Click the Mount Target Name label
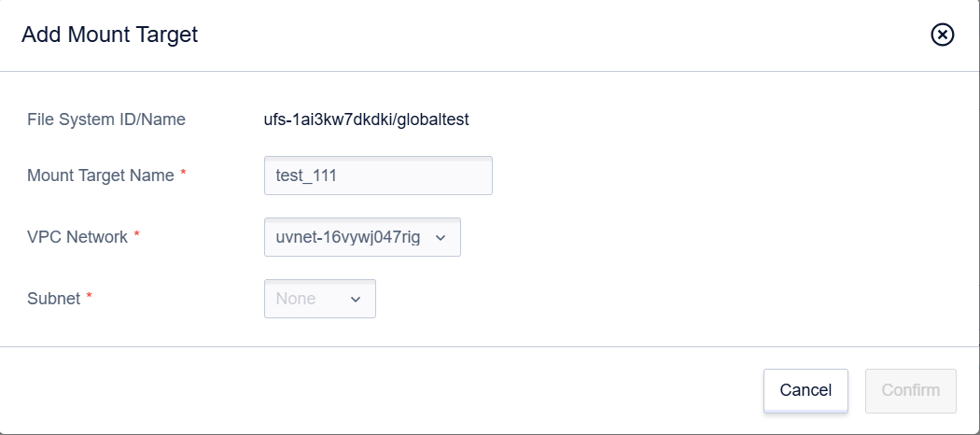This screenshot has width=980, height=435. 101,175
